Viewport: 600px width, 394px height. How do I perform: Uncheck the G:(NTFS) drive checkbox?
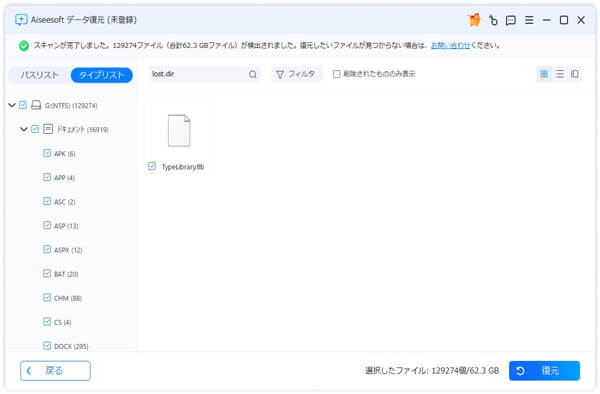(x=23, y=105)
